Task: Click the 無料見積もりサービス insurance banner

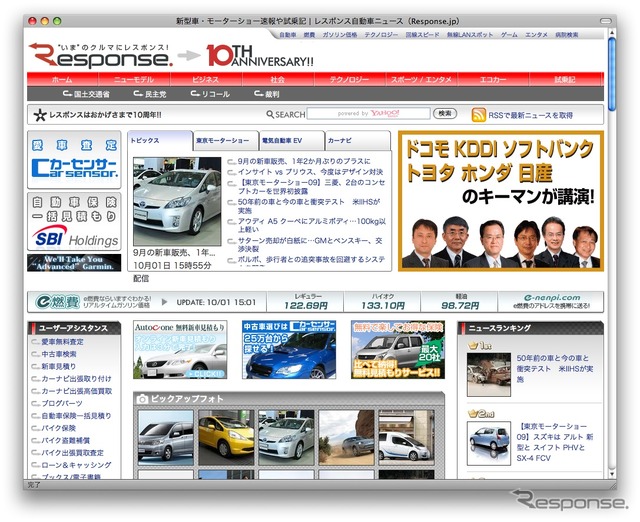Action: click(x=398, y=350)
